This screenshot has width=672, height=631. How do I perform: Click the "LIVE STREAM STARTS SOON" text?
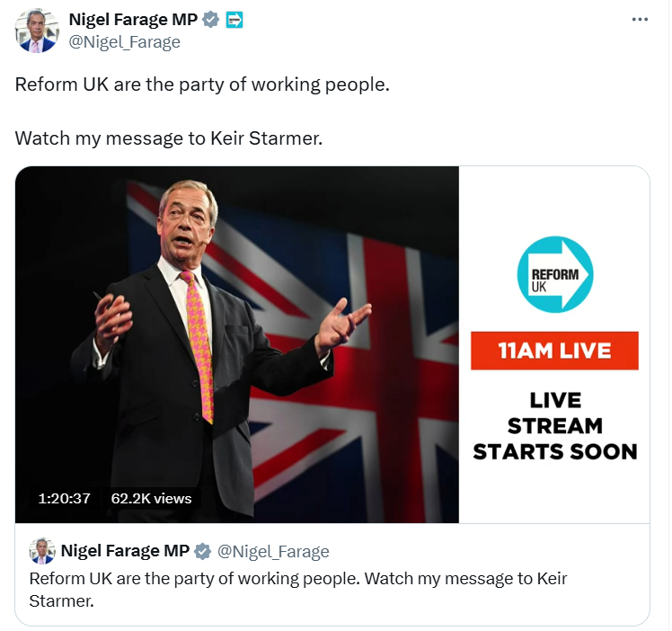[x=554, y=426]
